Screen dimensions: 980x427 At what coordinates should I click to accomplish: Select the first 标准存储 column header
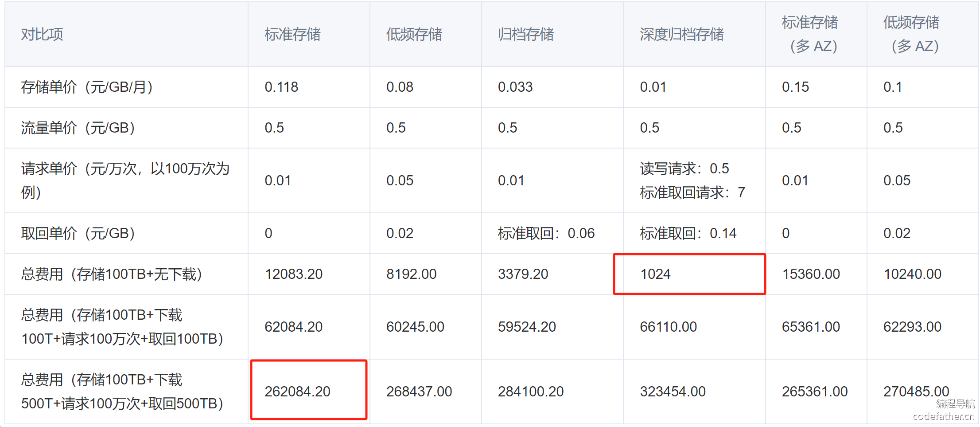click(x=292, y=34)
